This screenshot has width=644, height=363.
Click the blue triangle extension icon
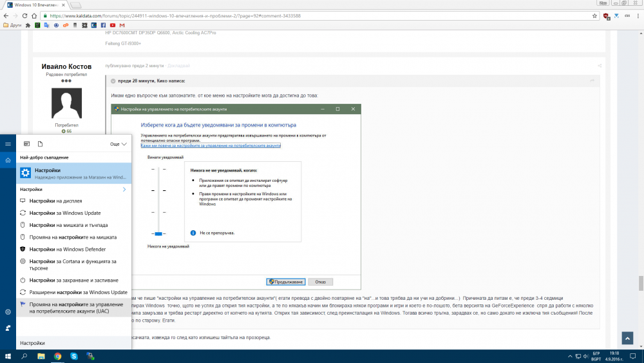pyautogui.click(x=616, y=15)
